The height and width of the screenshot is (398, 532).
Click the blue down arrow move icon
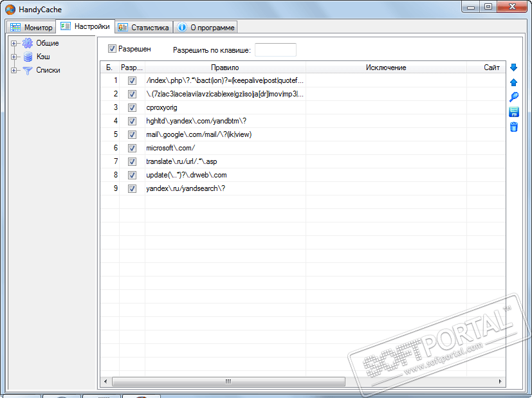(514, 68)
